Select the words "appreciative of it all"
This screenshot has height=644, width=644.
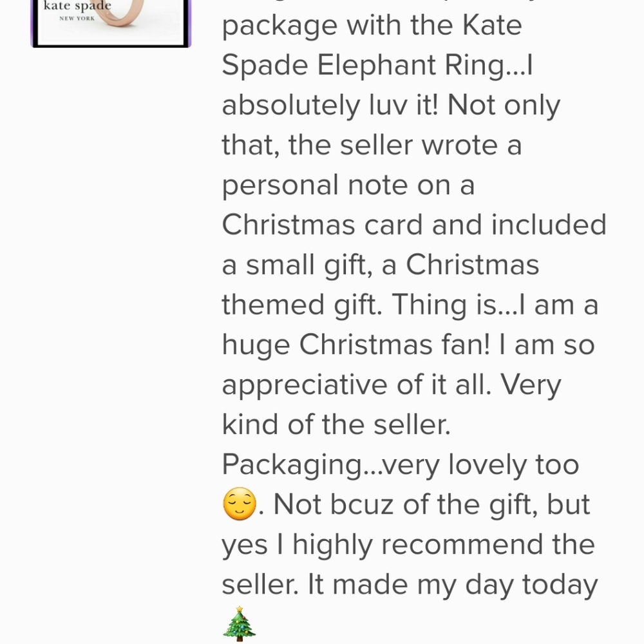coord(354,385)
